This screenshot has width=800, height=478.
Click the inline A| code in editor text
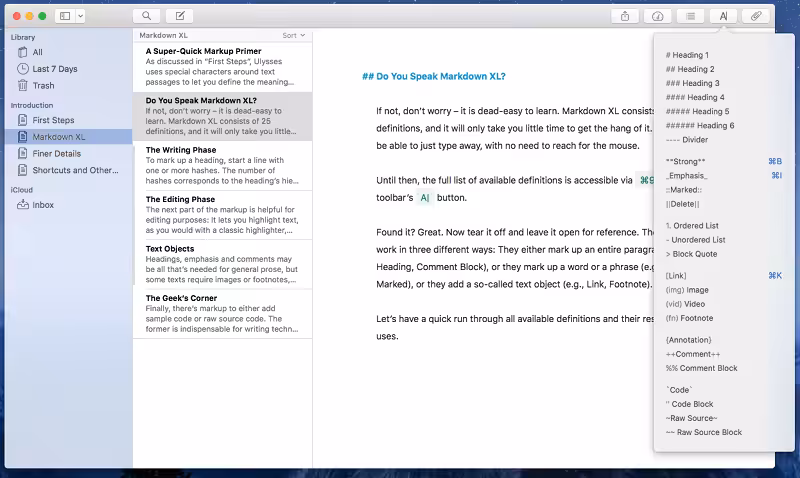(x=424, y=198)
